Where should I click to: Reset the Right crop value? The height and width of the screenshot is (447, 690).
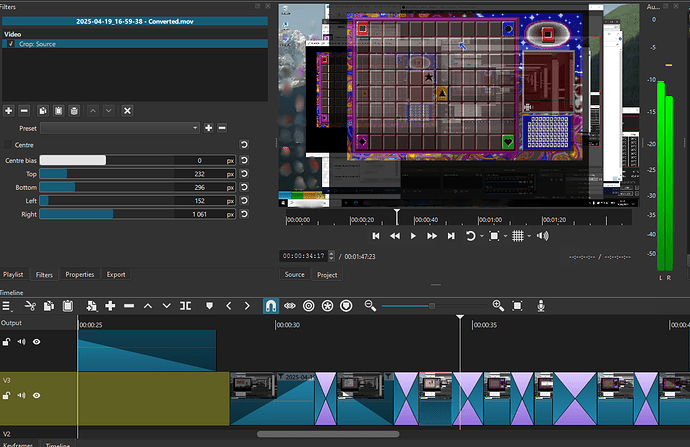tap(244, 214)
